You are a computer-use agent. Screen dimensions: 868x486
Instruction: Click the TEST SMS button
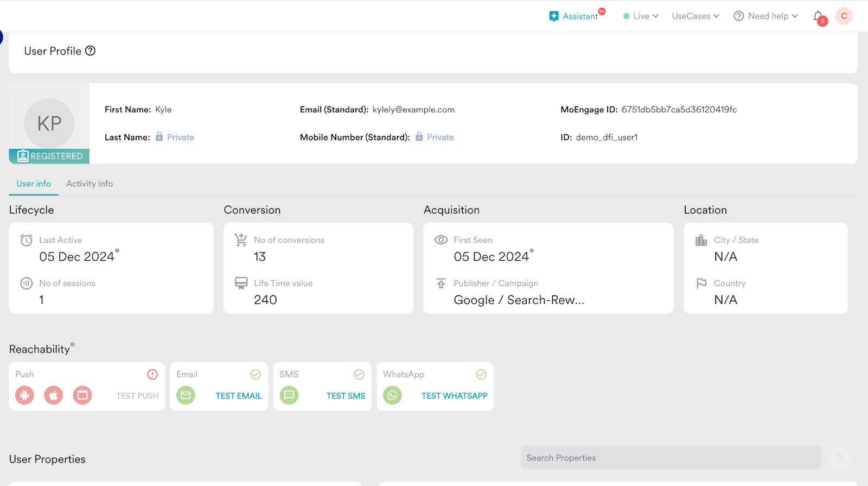[346, 396]
